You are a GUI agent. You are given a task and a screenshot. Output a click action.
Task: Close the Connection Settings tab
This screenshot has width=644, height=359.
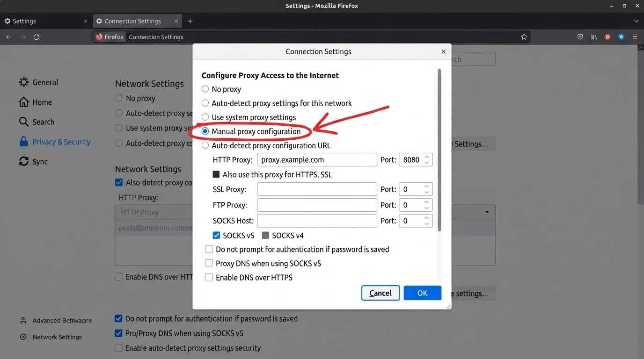point(176,21)
